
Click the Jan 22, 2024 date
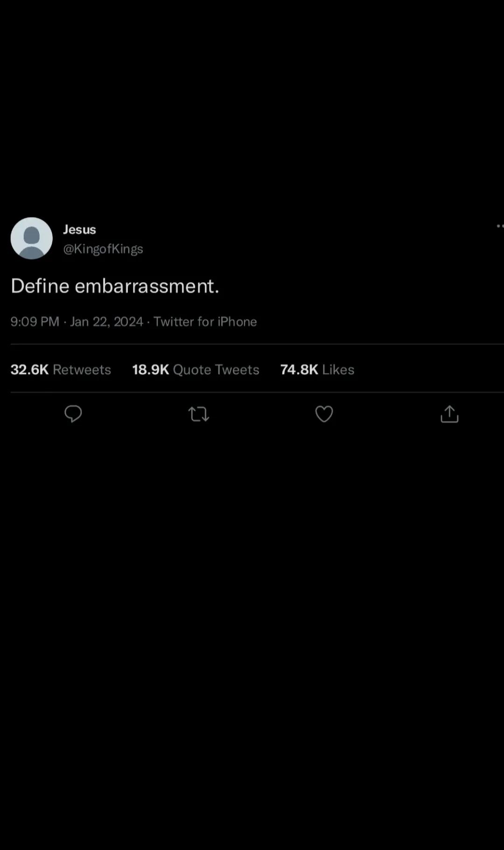[106, 322]
